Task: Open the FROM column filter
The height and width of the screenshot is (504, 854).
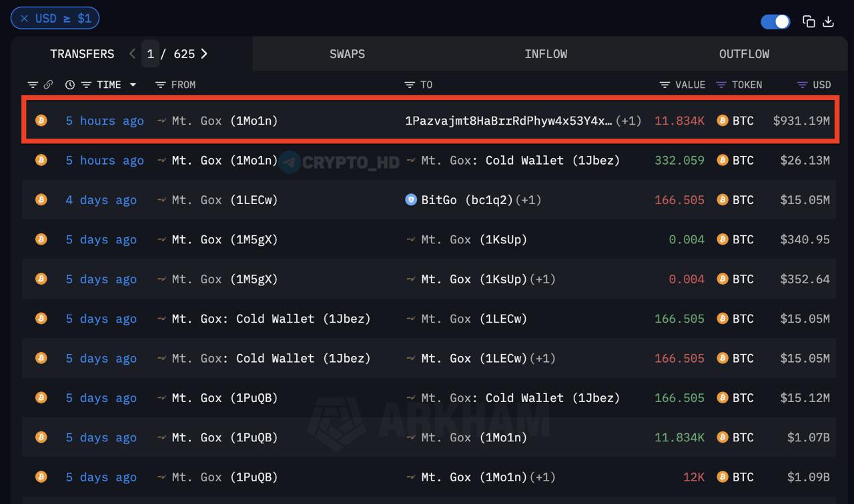Action: [160, 85]
